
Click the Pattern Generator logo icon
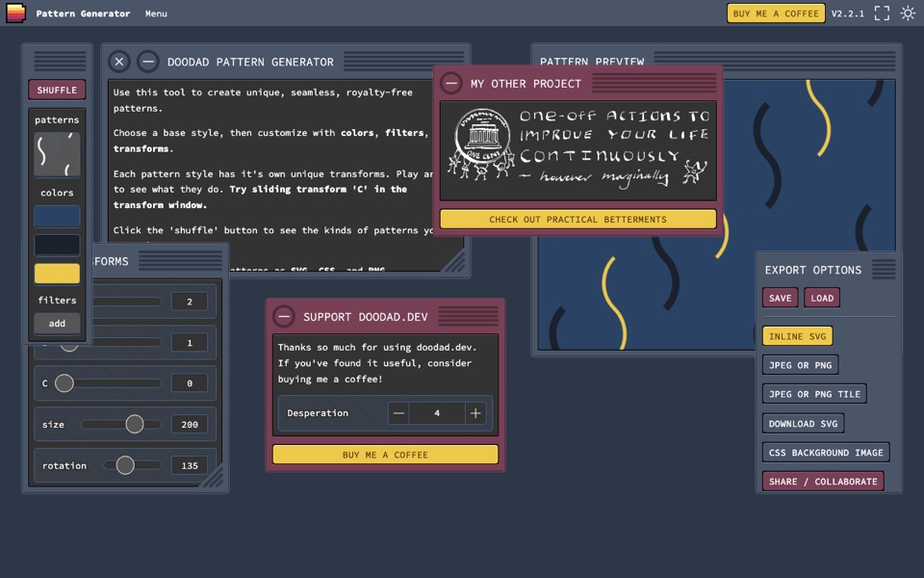coord(16,13)
